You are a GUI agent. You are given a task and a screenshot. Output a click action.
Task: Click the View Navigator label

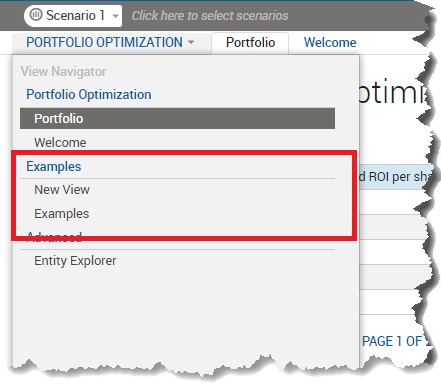63,71
